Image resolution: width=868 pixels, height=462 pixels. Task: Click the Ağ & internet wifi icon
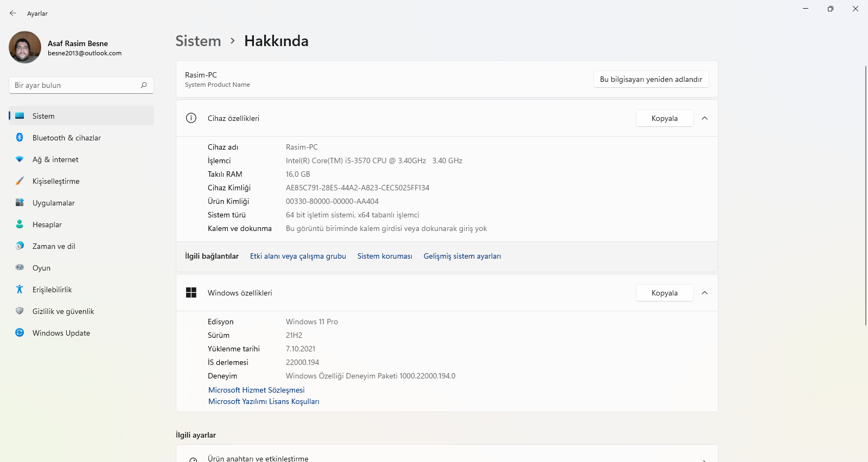[20, 159]
